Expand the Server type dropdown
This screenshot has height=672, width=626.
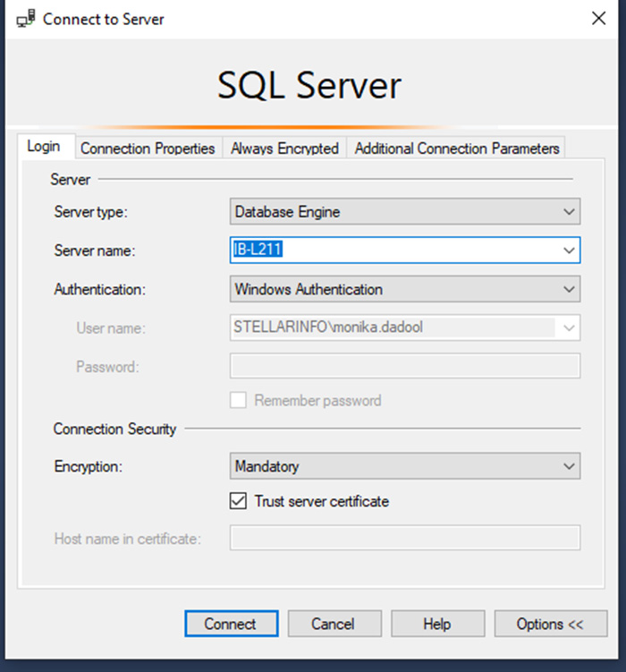coord(405,212)
